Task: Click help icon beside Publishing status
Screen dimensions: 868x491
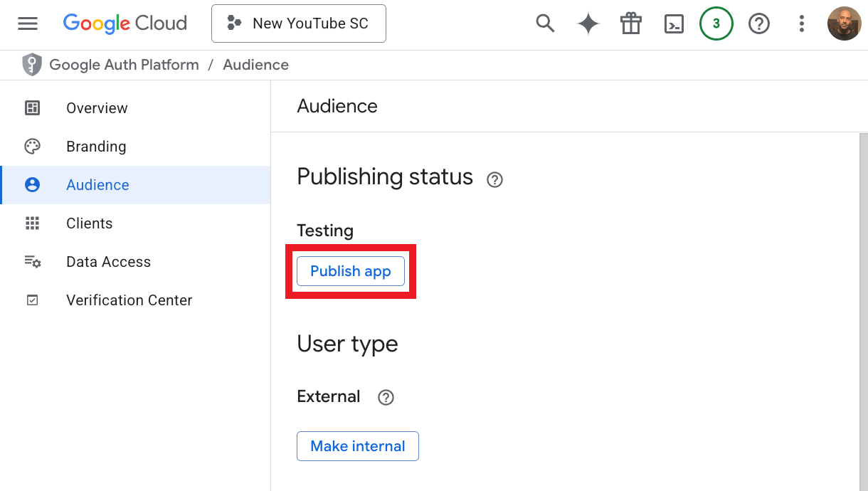Action: pyautogui.click(x=494, y=180)
